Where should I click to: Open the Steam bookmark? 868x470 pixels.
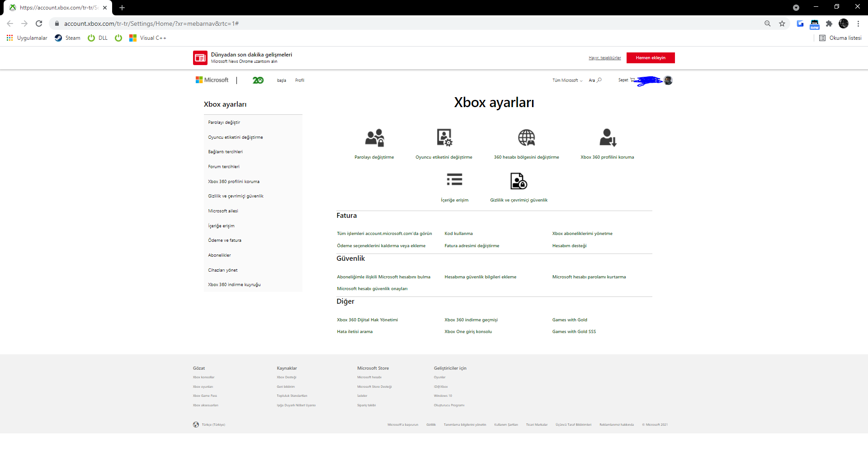(x=67, y=38)
